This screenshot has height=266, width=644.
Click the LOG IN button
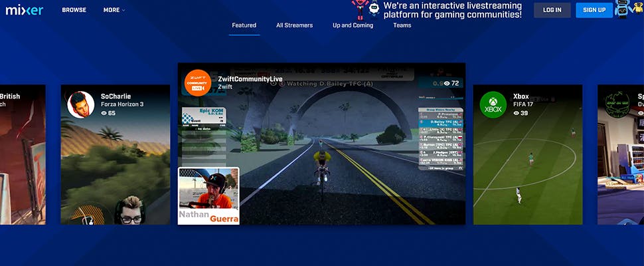tap(552, 10)
